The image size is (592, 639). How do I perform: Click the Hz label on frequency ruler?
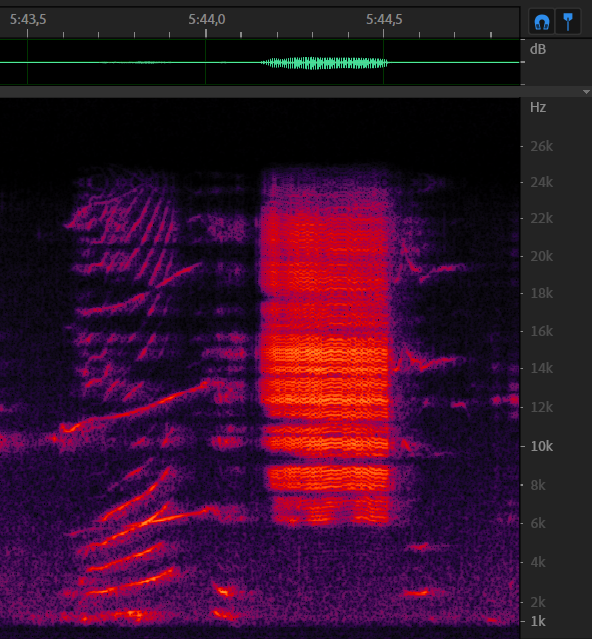point(538,107)
